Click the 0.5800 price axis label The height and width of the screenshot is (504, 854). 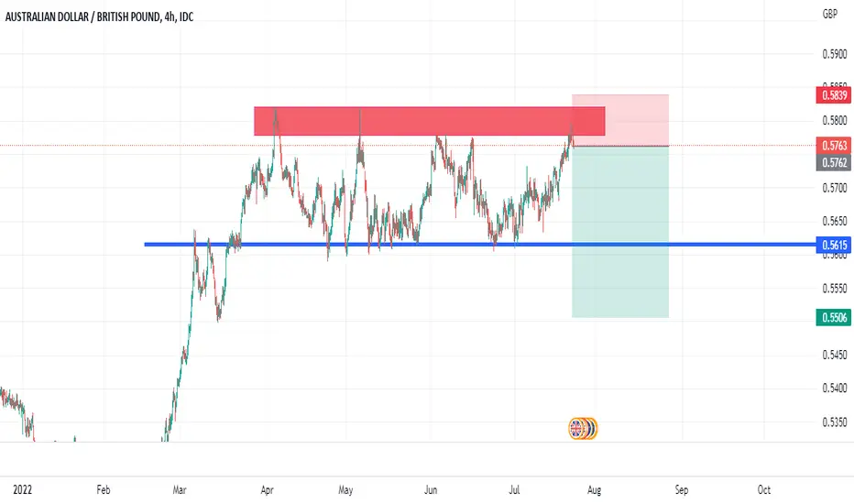(x=835, y=120)
